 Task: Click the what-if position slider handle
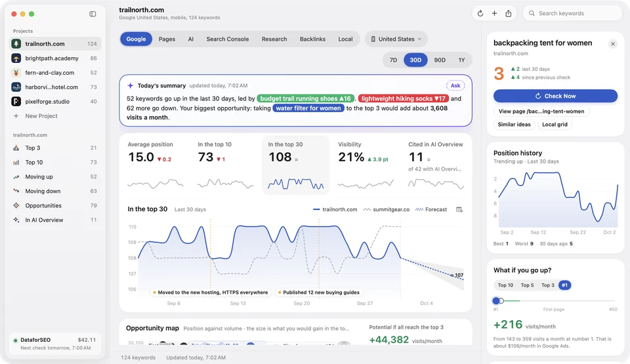click(x=496, y=300)
